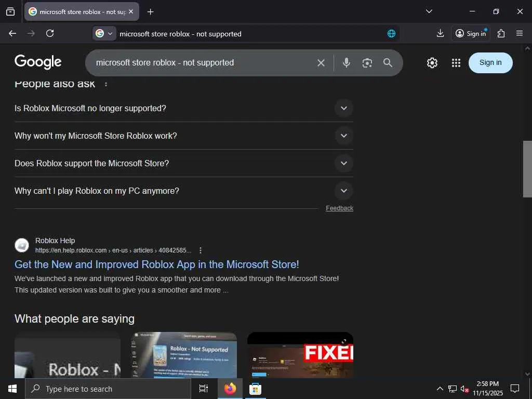Open the clock and date flyout

pos(487,389)
